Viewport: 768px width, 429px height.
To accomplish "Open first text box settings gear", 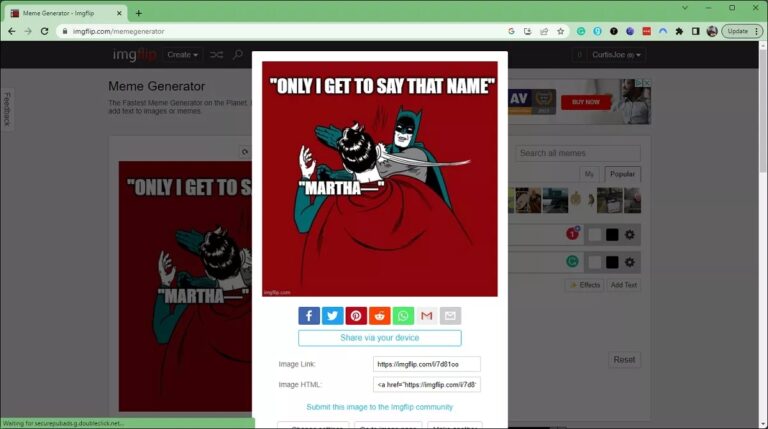I will (x=630, y=235).
